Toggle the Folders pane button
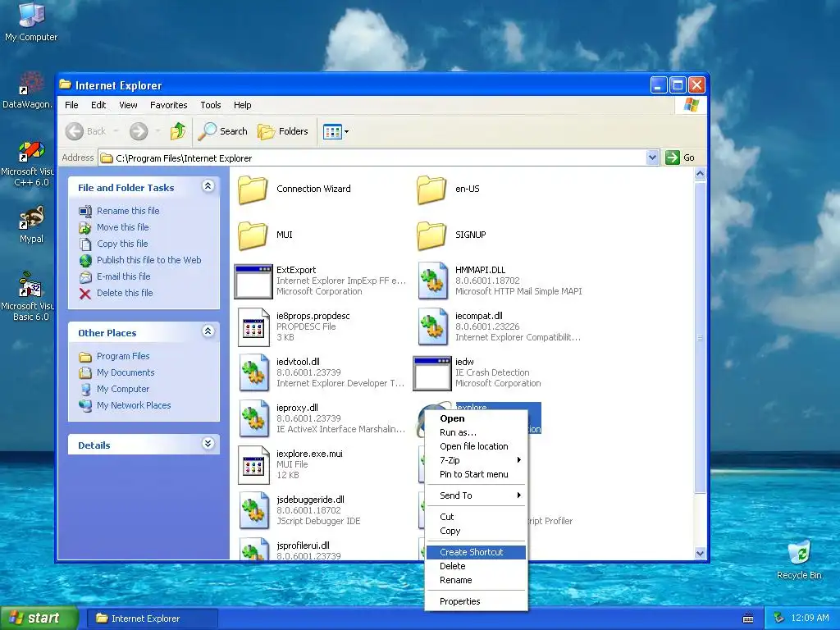Viewport: 840px width, 630px height. click(283, 131)
